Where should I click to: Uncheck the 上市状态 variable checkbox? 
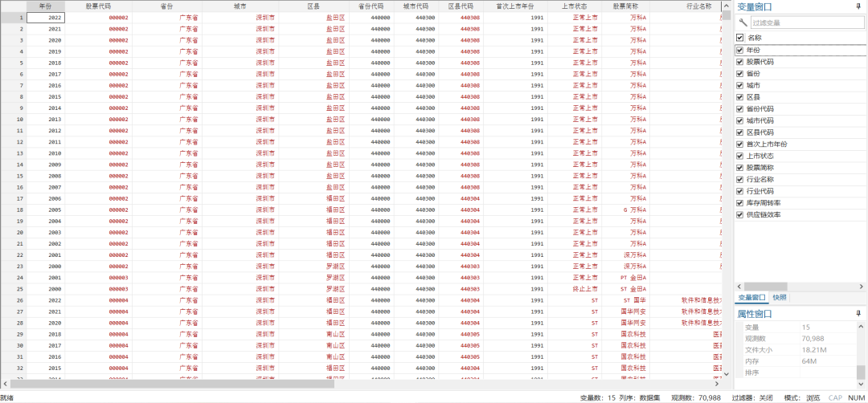click(739, 156)
